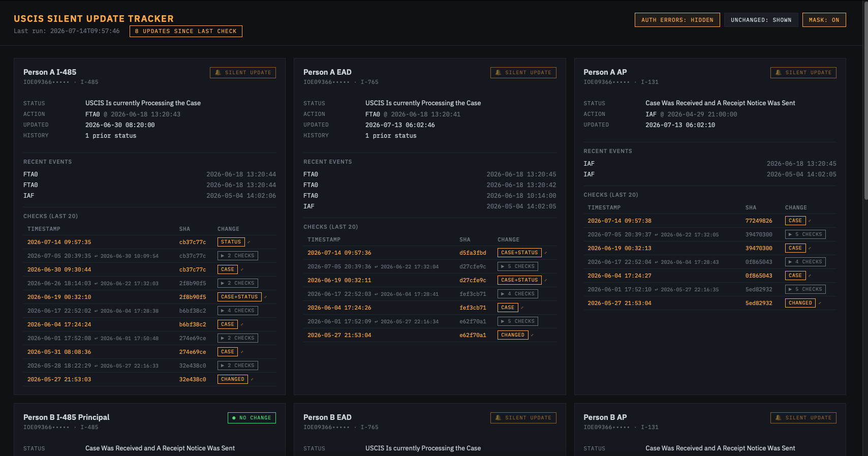Open diff icon in Person A EAD row 2026-06-04 17:24:26
Screen dimensions: 868x456
pos(522,308)
